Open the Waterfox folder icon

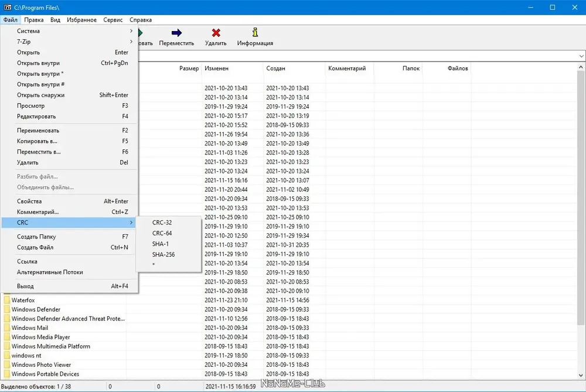6,300
